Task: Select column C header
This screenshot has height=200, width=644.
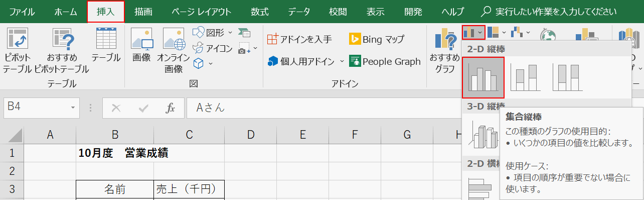Action: [189, 135]
